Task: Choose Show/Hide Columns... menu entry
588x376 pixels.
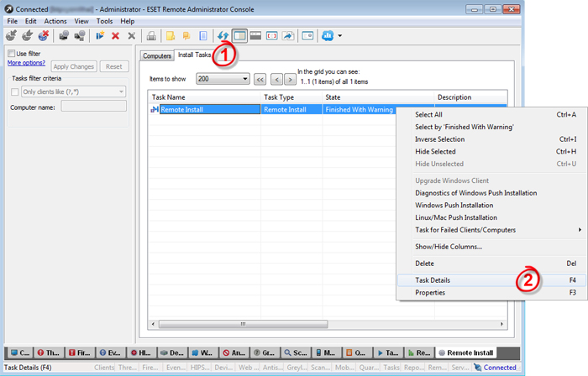Action: pos(491,247)
